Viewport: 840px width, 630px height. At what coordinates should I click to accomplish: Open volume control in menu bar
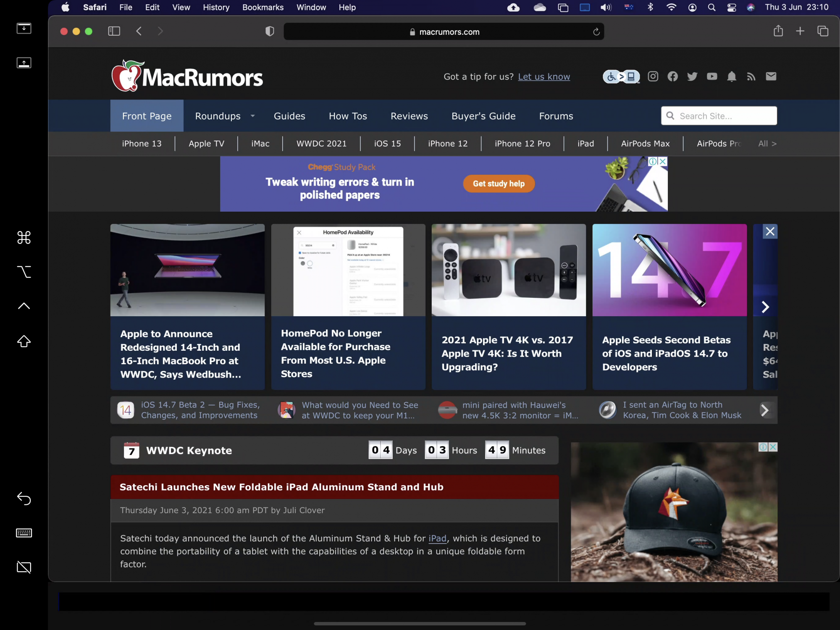click(x=606, y=7)
